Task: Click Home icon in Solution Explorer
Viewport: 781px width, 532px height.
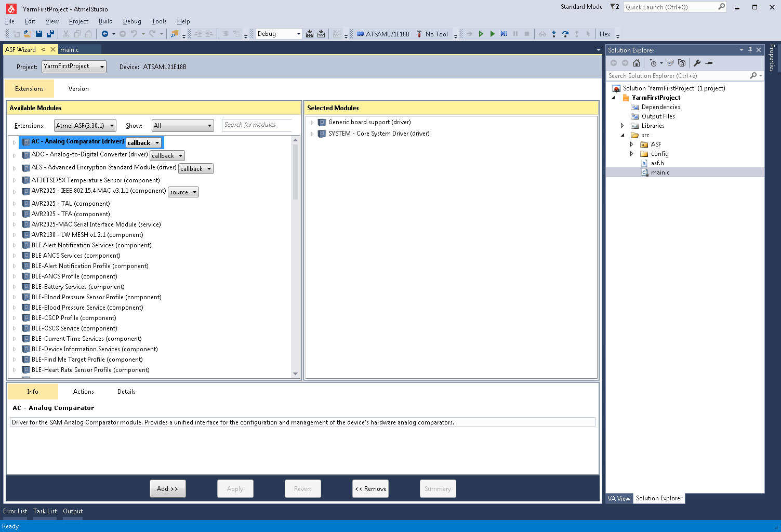Action: [637, 63]
